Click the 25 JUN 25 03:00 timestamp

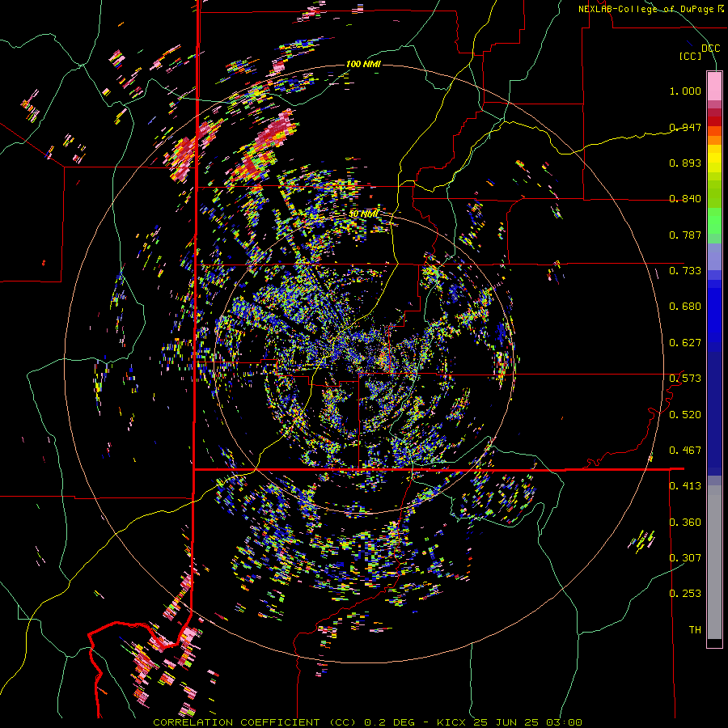click(527, 722)
